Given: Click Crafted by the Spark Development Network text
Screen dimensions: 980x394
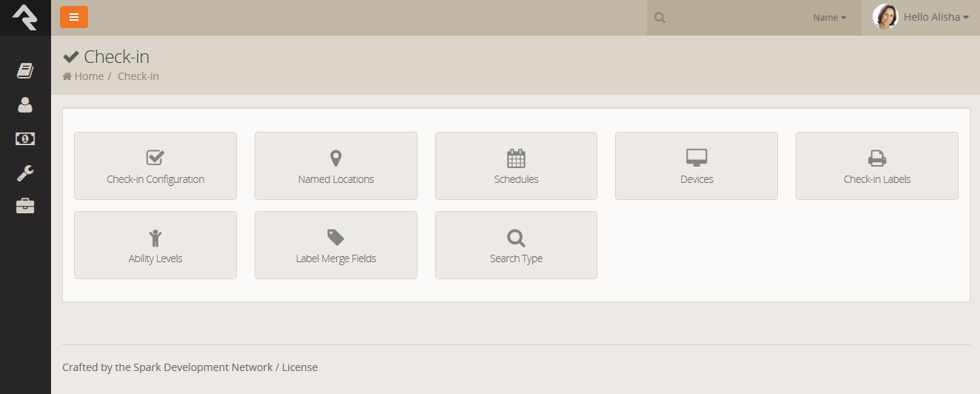Looking at the screenshot, I should [167, 367].
